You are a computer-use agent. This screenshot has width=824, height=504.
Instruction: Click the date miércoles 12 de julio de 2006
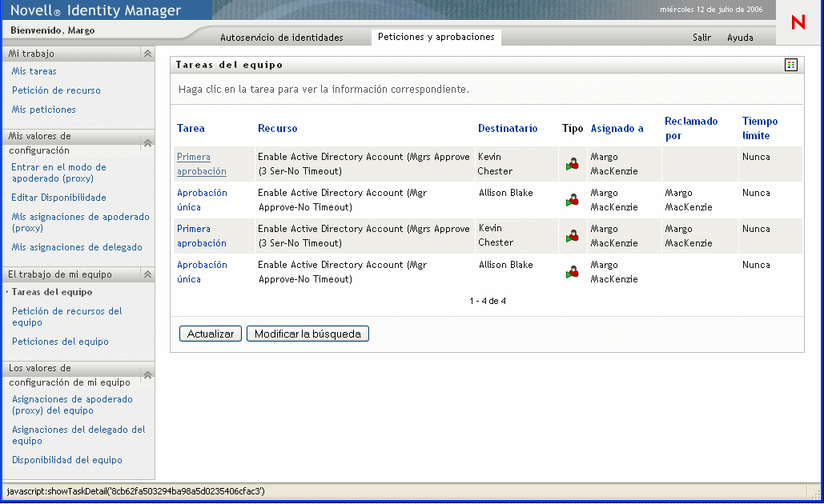tap(711, 10)
